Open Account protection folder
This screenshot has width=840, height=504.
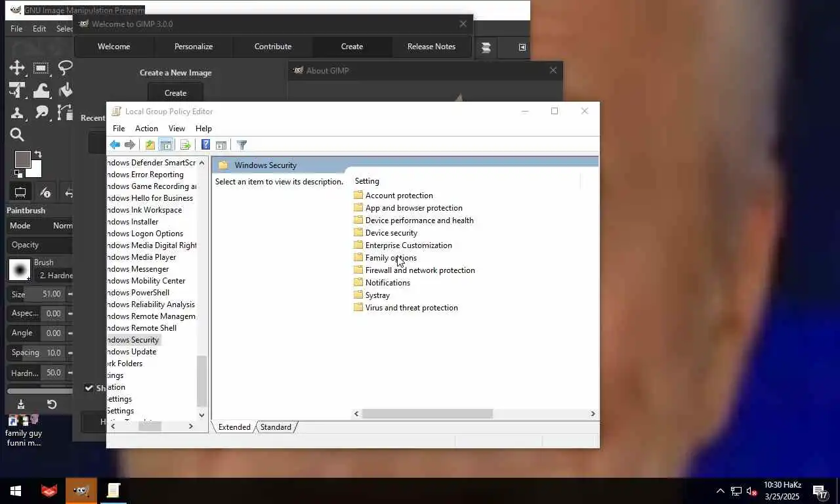click(392, 196)
